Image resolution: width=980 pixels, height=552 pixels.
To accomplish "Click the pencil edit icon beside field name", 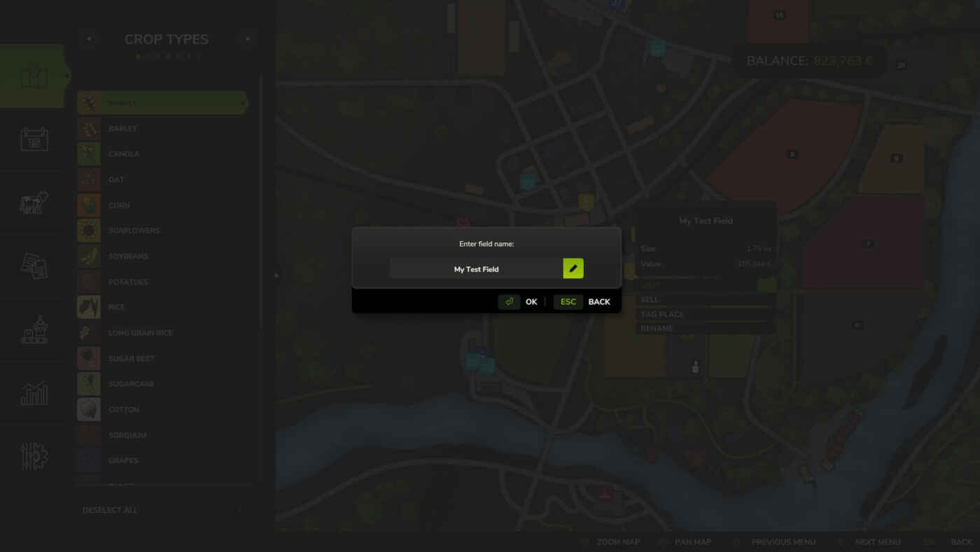I will (x=573, y=268).
